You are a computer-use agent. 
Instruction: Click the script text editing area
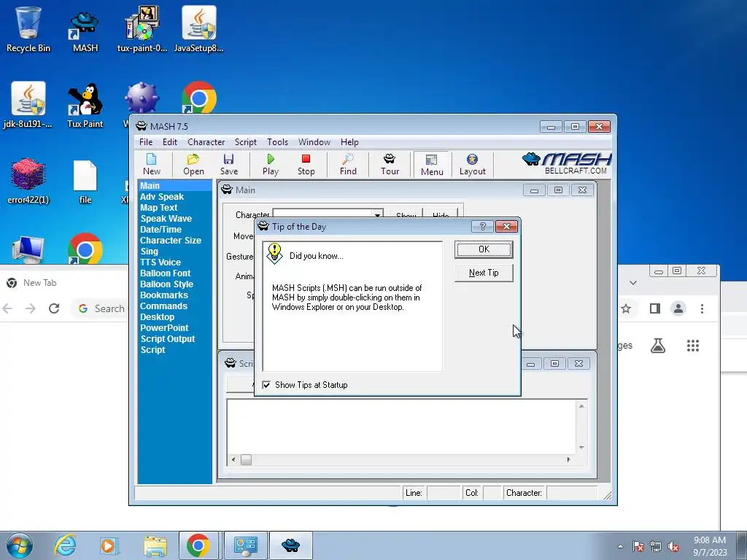click(401, 427)
